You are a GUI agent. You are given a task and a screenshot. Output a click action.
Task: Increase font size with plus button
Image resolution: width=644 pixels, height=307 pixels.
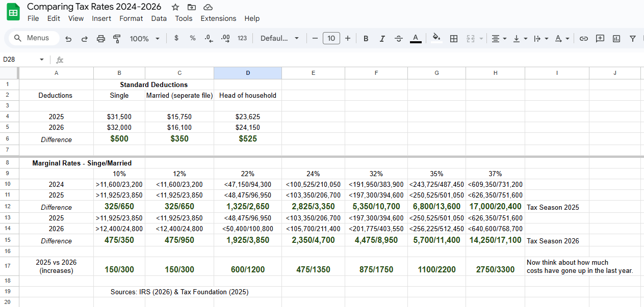pyautogui.click(x=348, y=38)
